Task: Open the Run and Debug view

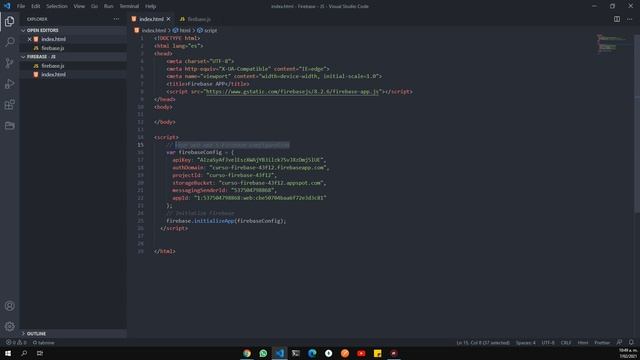Action: (x=10, y=84)
